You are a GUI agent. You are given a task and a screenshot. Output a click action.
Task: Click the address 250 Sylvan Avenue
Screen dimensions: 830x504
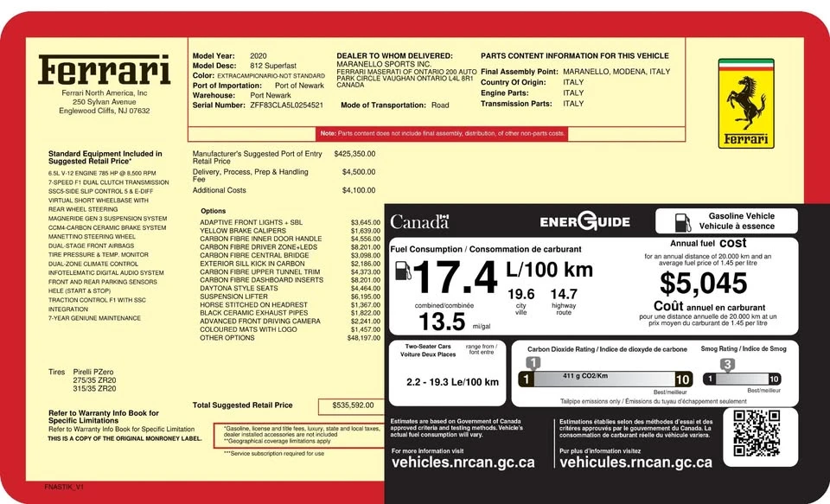tap(105, 102)
